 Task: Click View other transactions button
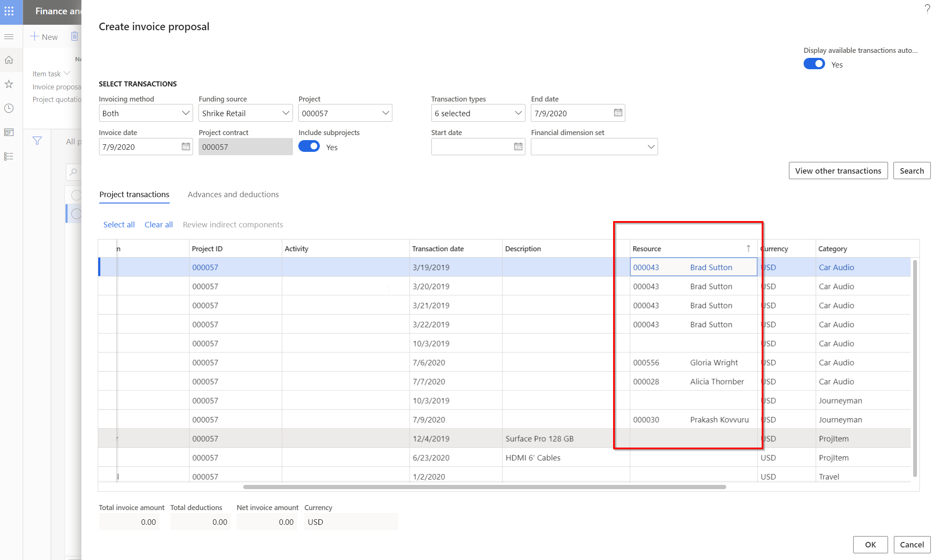[x=838, y=171]
